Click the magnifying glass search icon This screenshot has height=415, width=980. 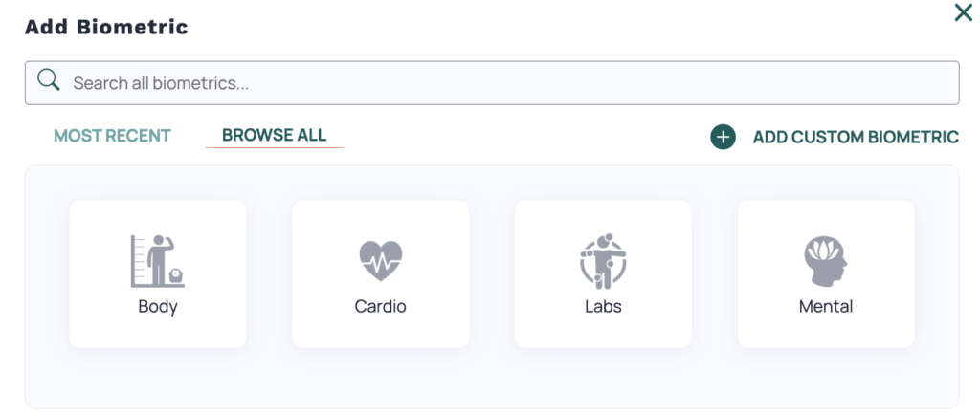tap(48, 82)
